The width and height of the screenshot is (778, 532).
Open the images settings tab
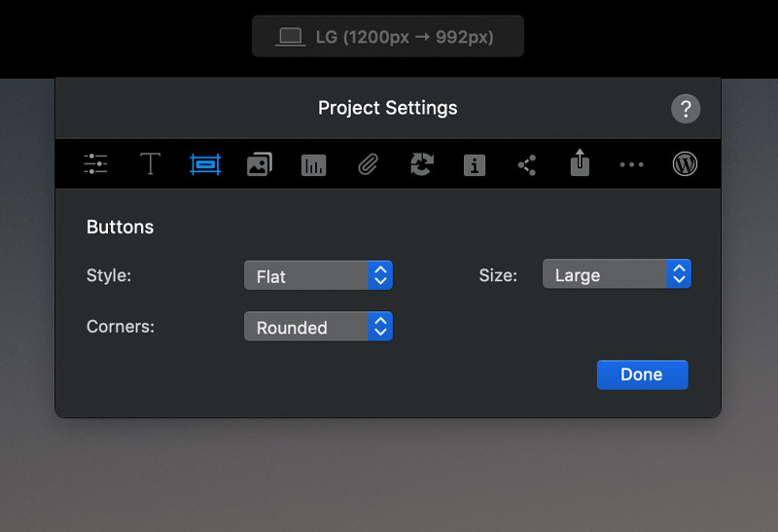260,164
